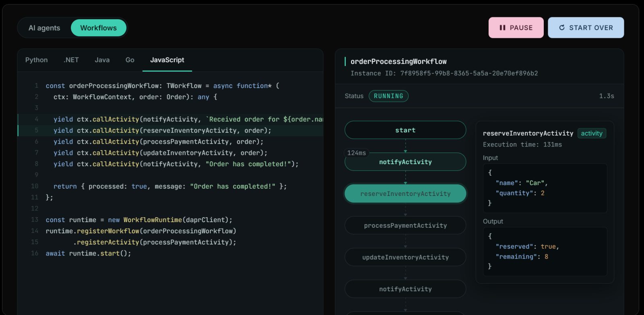Open the processPaymentActivity workflow node

tap(405, 225)
